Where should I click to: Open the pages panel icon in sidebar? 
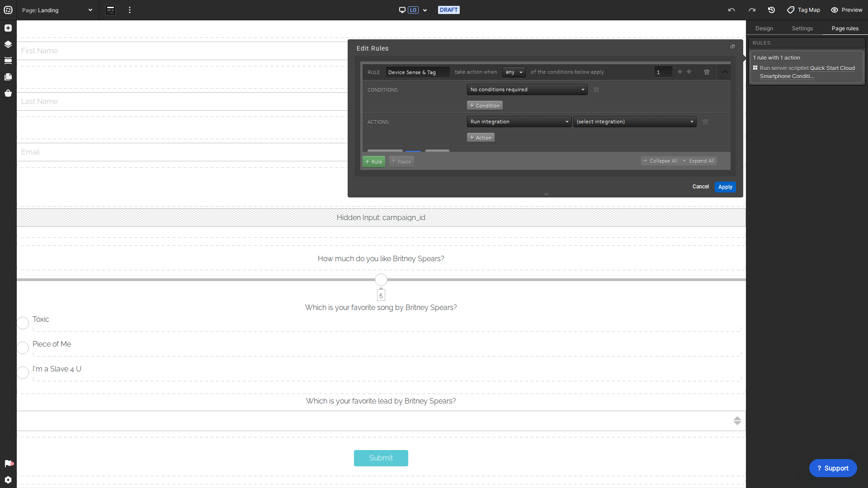8,77
